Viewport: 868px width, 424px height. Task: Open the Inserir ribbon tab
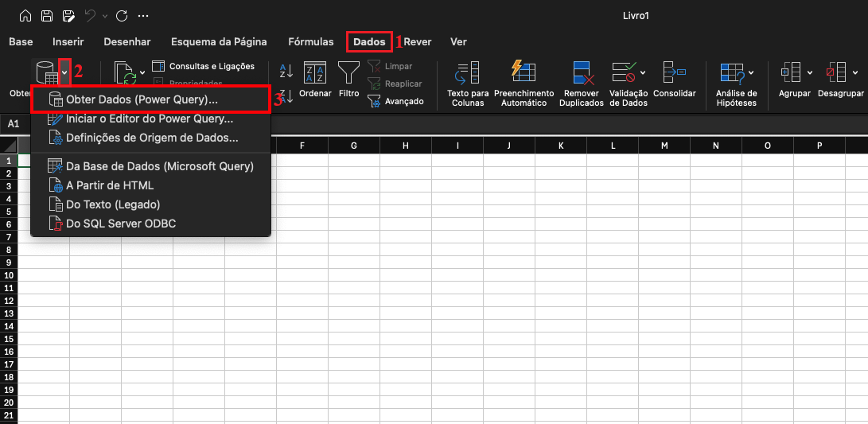68,41
